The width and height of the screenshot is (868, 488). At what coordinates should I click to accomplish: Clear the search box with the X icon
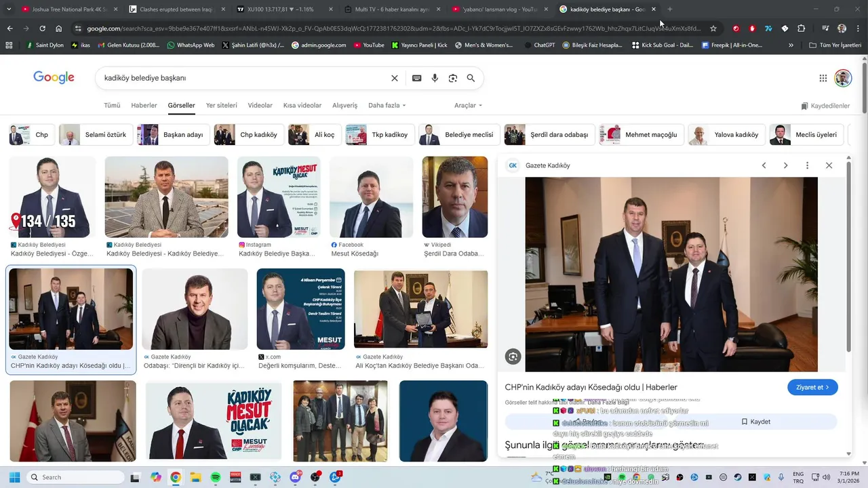tap(395, 78)
